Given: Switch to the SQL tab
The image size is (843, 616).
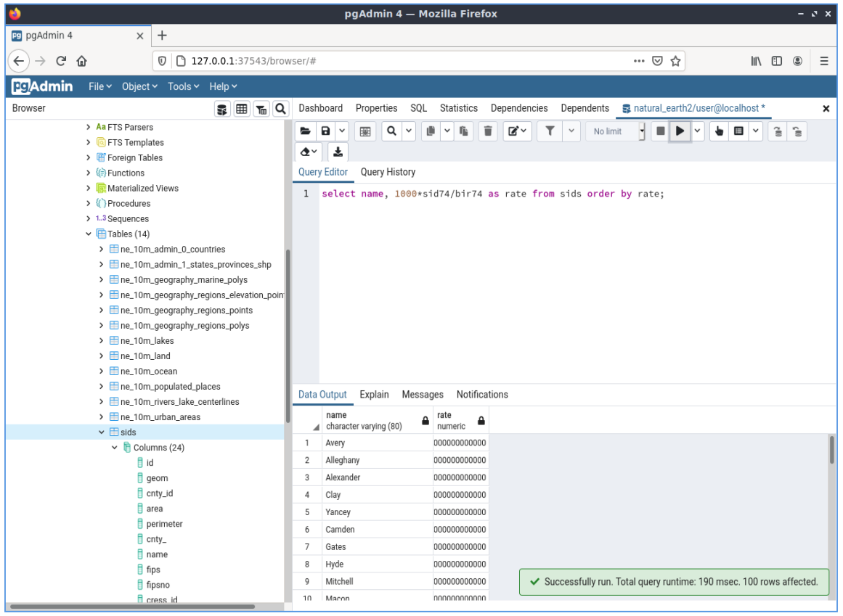Looking at the screenshot, I should (419, 108).
